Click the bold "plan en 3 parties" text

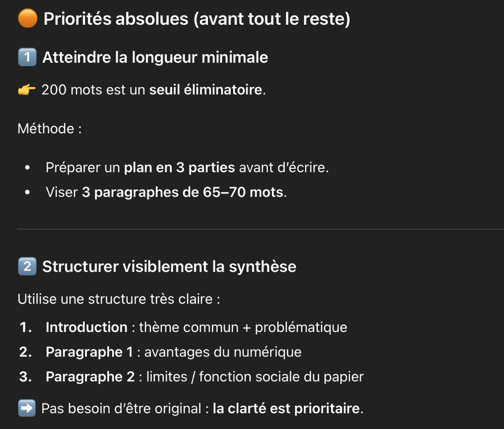pyautogui.click(x=179, y=167)
